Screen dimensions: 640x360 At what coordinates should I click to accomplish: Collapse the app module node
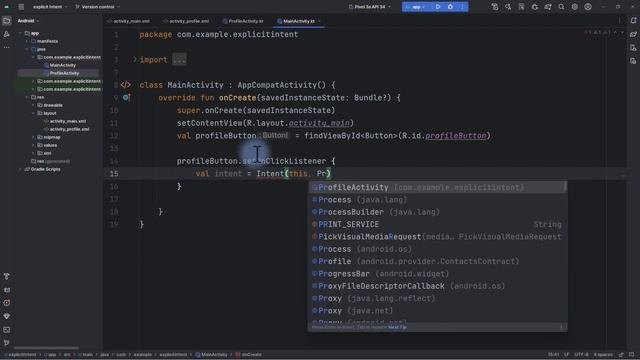coord(20,33)
